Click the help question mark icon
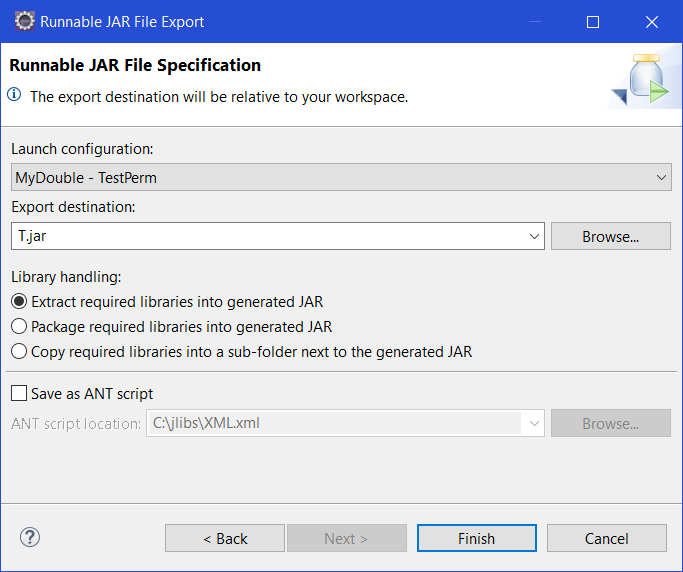Image resolution: width=683 pixels, height=572 pixels. 30,538
